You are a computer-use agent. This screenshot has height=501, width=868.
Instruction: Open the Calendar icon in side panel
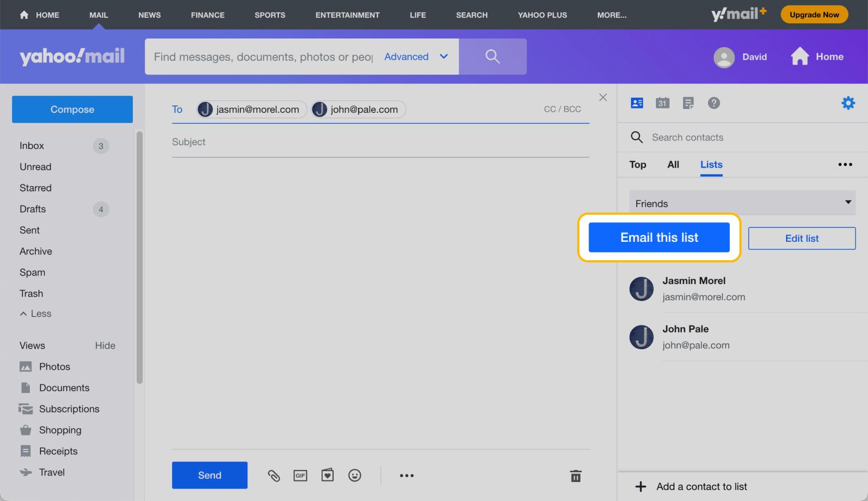(662, 103)
